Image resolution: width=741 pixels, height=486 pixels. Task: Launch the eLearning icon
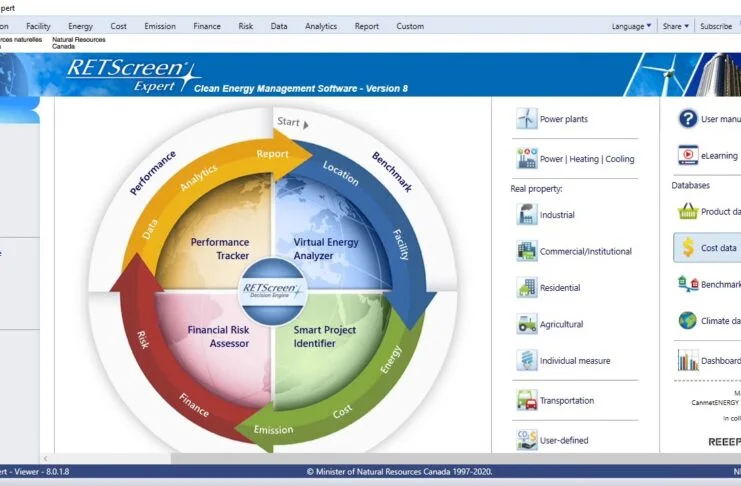click(688, 155)
